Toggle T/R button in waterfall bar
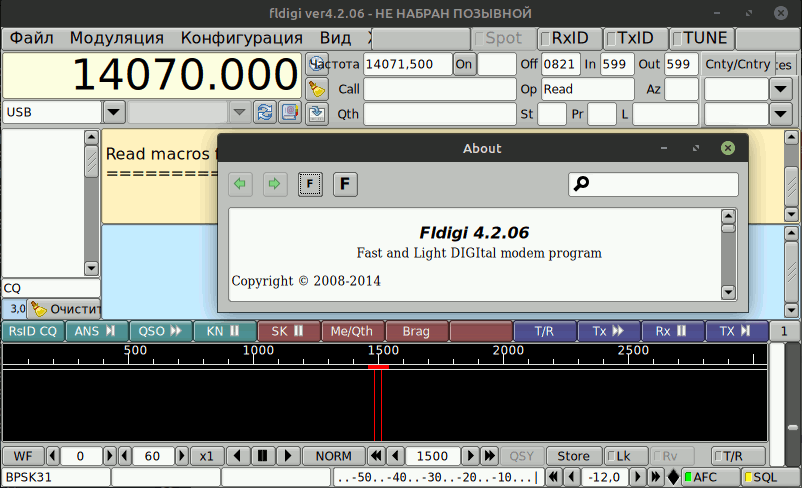This screenshot has height=488, width=802. [x=738, y=456]
